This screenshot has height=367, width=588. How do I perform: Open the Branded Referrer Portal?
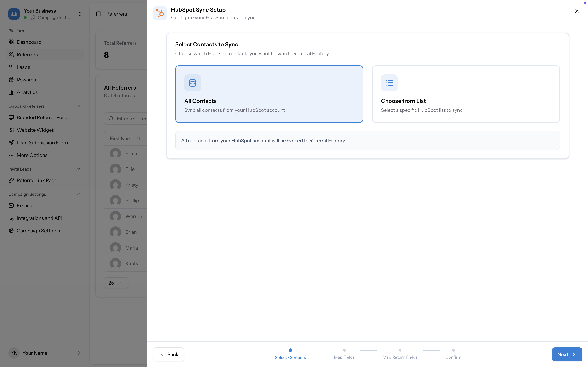[43, 117]
